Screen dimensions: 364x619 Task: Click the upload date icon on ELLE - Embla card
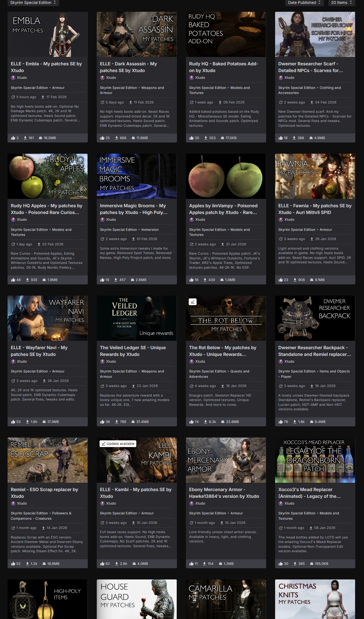[x=43, y=97]
